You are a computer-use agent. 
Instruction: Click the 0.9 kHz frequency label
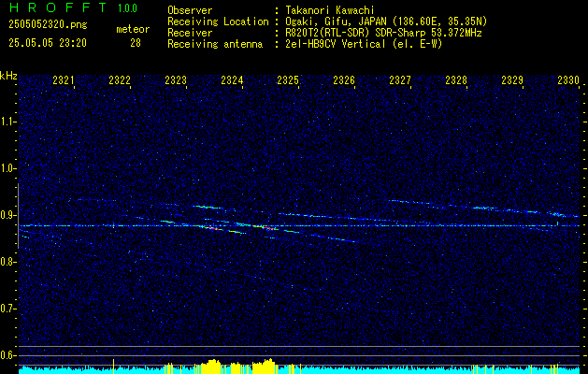(x=8, y=215)
